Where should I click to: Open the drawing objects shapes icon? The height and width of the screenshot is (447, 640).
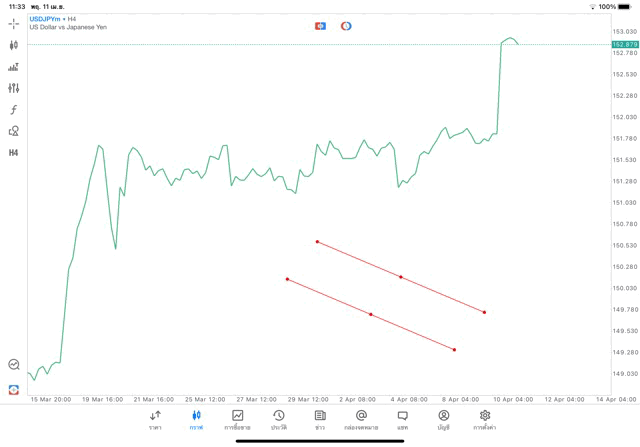pyautogui.click(x=13, y=131)
